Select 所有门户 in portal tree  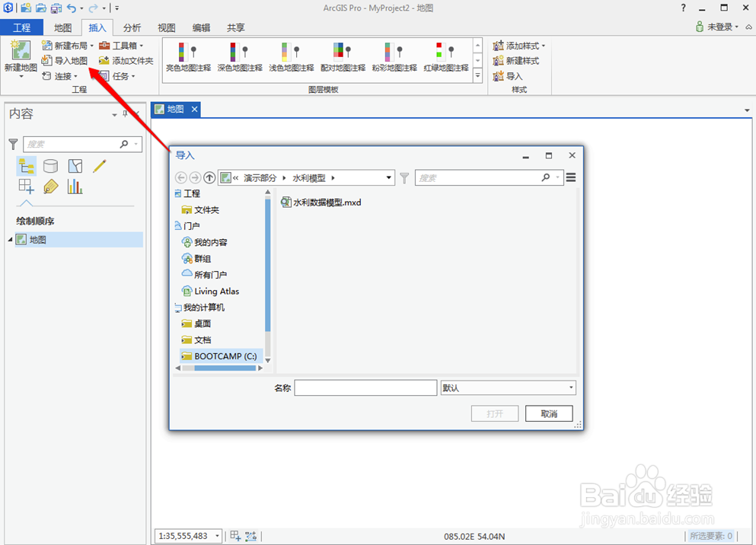coord(205,275)
